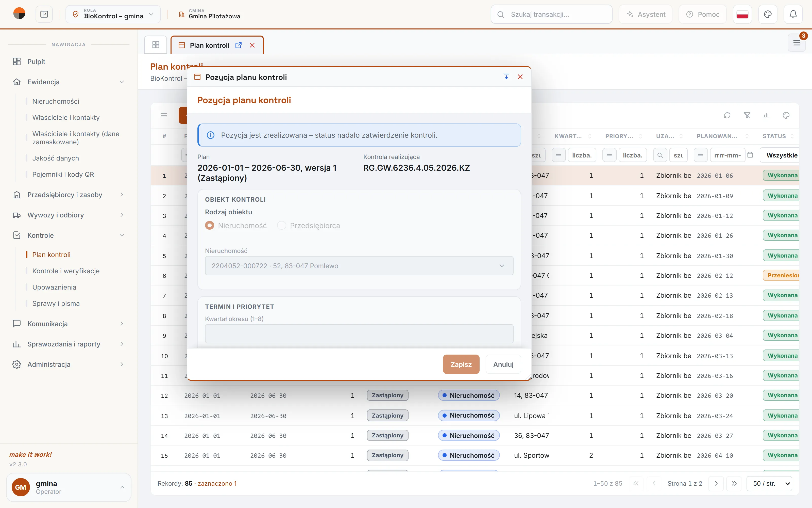The height and width of the screenshot is (508, 812).
Task: Open Plan kontroli tab in new window
Action: tap(239, 45)
